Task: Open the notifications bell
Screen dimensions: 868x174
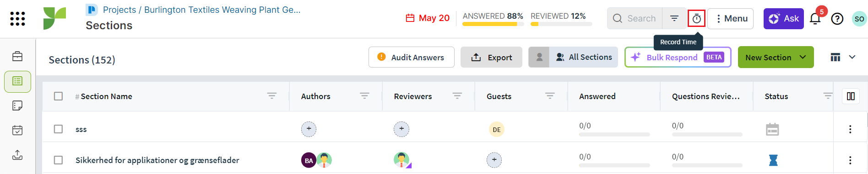Action: coord(815,19)
